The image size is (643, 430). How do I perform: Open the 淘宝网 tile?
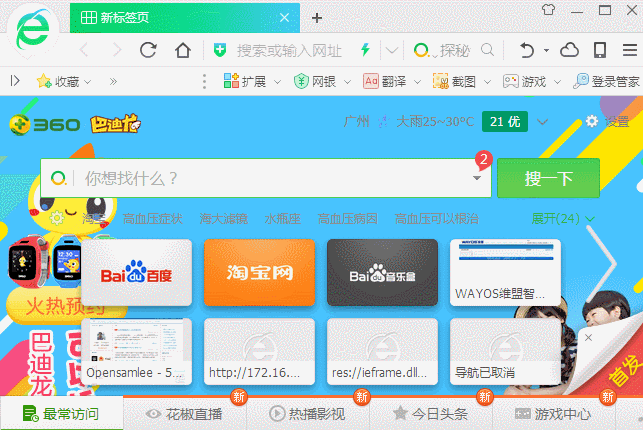[x=260, y=273]
